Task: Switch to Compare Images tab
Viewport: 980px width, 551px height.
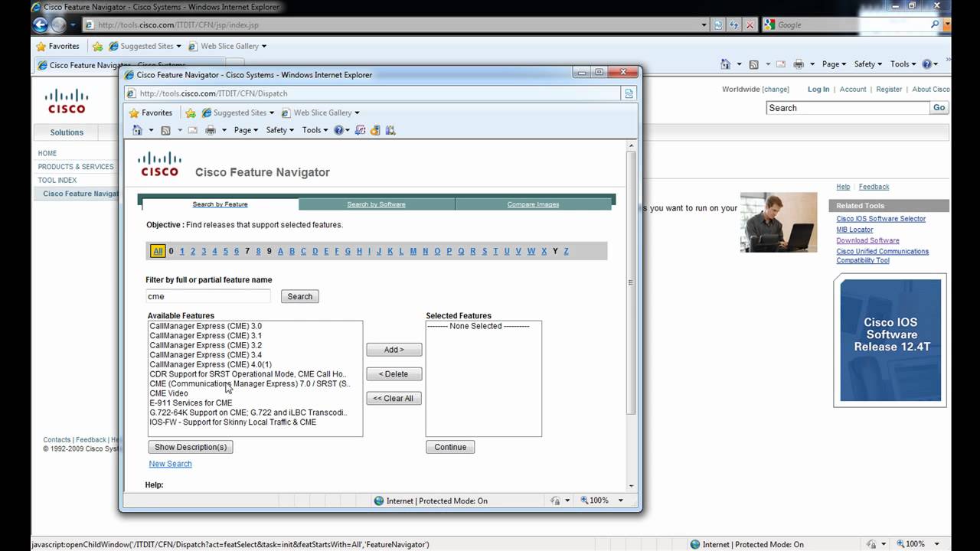Action: [x=533, y=204]
